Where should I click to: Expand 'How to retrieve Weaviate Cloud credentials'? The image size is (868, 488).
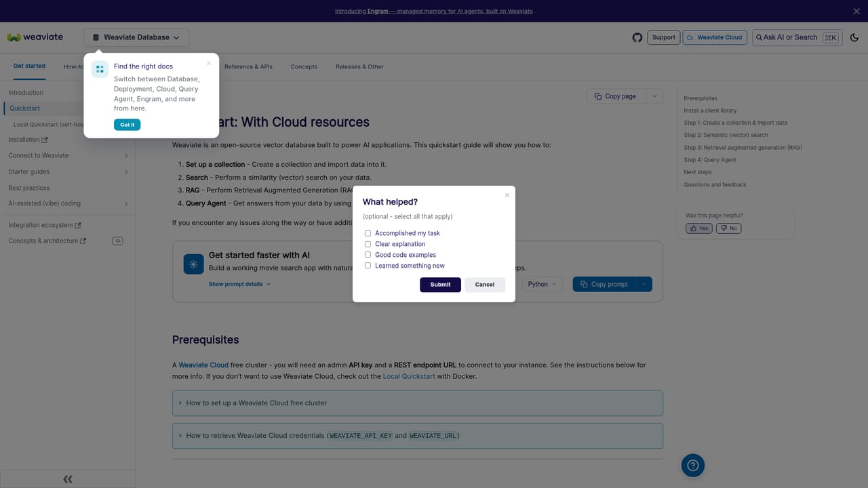(417, 436)
